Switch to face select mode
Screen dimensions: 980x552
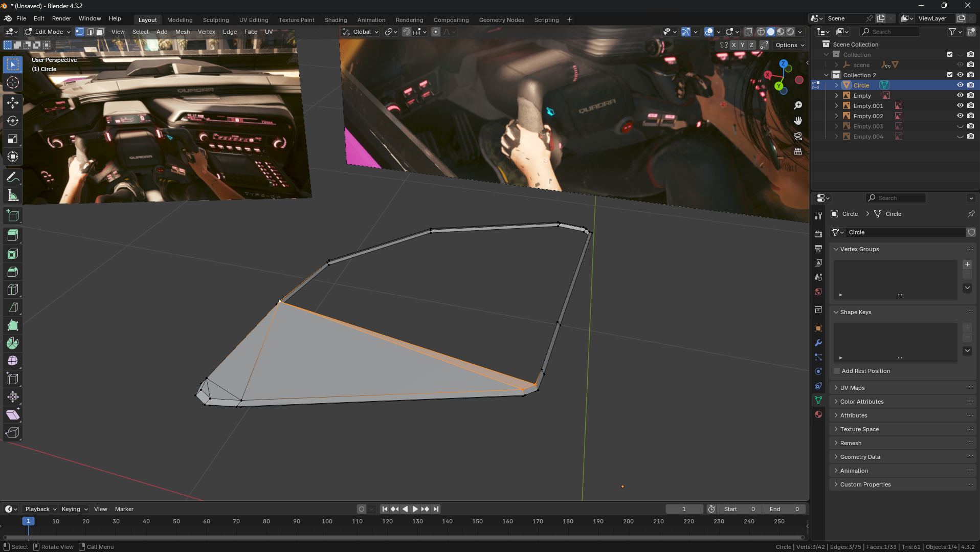(100, 32)
